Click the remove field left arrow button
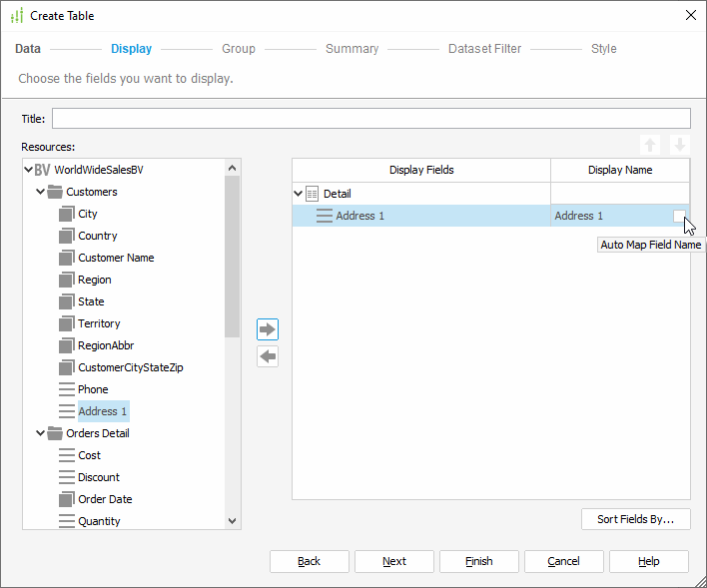Image resolution: width=707 pixels, height=588 pixels. [x=268, y=357]
